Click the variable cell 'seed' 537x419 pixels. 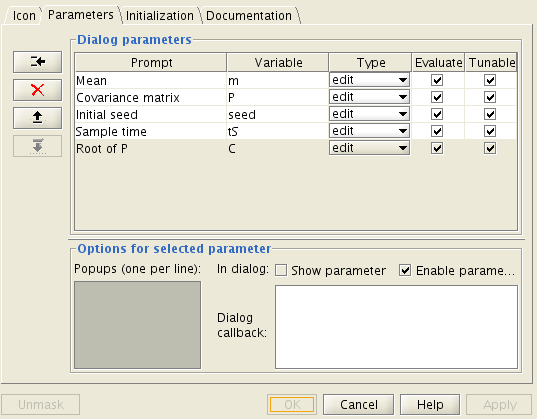click(x=278, y=114)
